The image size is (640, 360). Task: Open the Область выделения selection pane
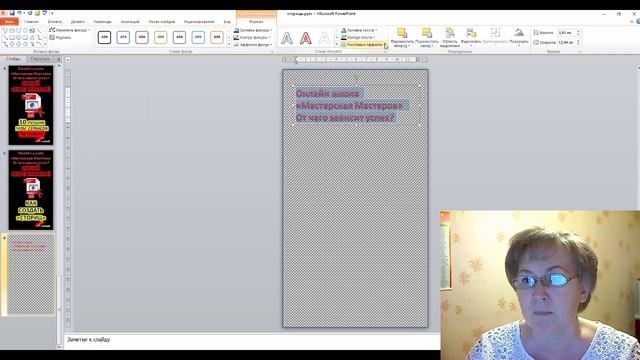450,38
